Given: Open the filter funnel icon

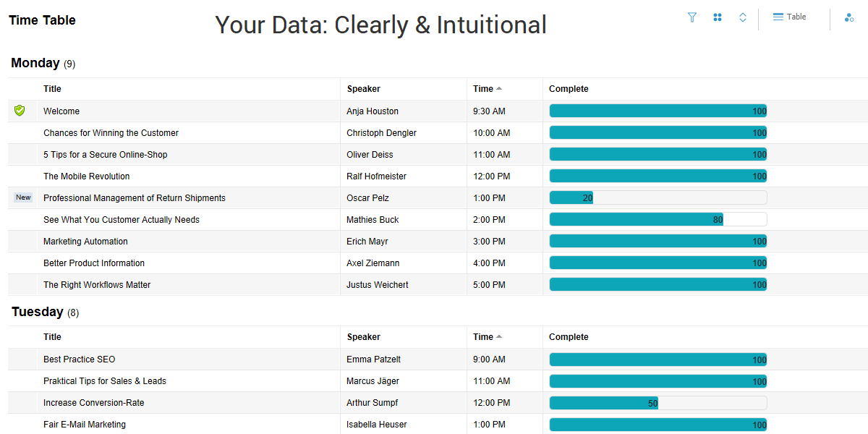Looking at the screenshot, I should pos(692,17).
